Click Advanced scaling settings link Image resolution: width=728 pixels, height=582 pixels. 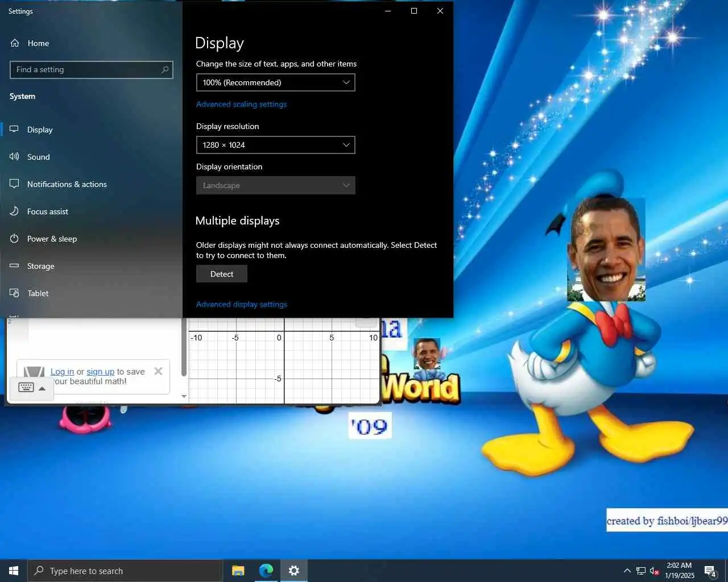click(x=241, y=104)
